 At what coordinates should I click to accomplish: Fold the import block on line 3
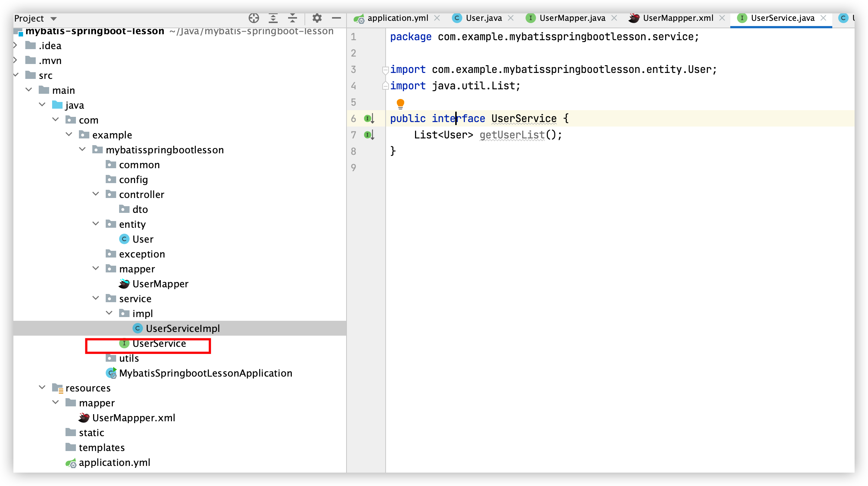point(386,70)
